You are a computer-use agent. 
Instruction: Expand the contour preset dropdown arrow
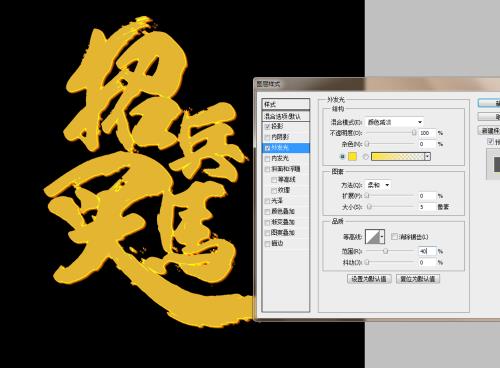pos(382,237)
